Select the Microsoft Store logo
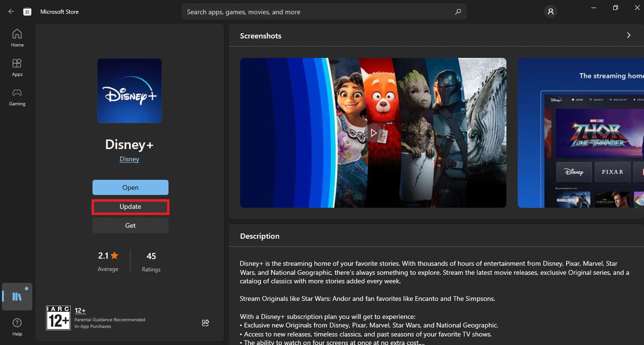Image resolution: width=644 pixels, height=345 pixels. 27,11
